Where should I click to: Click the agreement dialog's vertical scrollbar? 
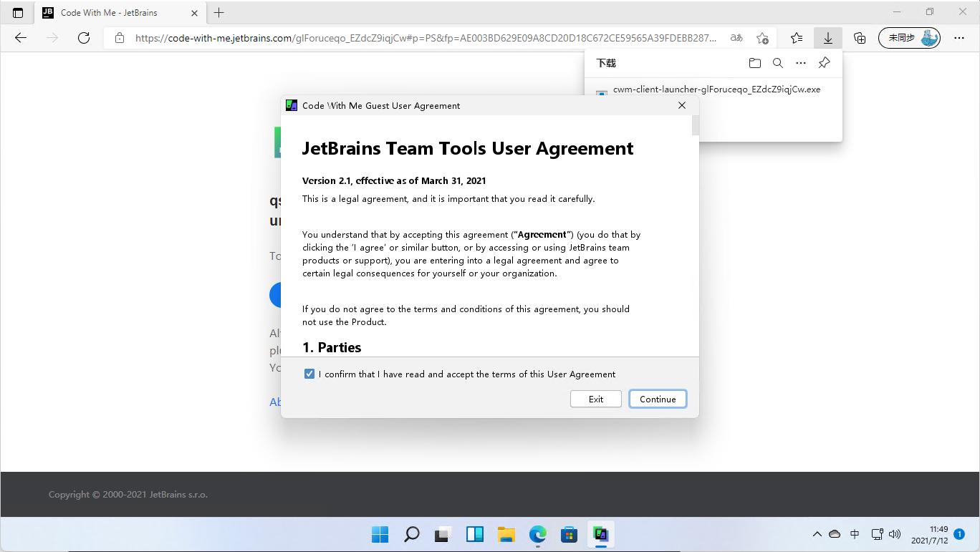point(695,125)
